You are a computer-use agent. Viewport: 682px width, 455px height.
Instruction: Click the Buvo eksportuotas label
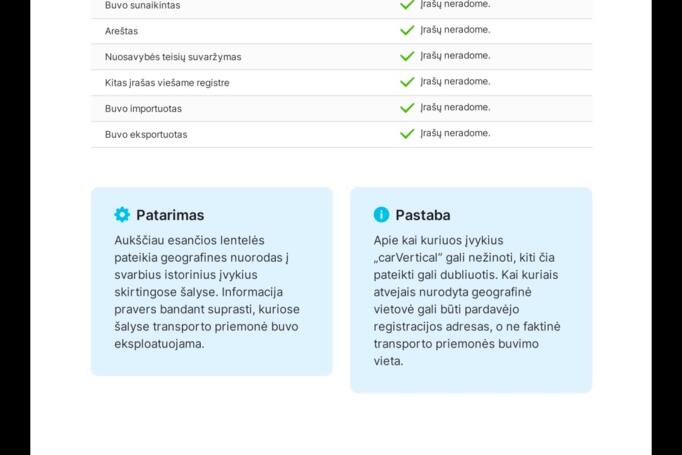[145, 135]
